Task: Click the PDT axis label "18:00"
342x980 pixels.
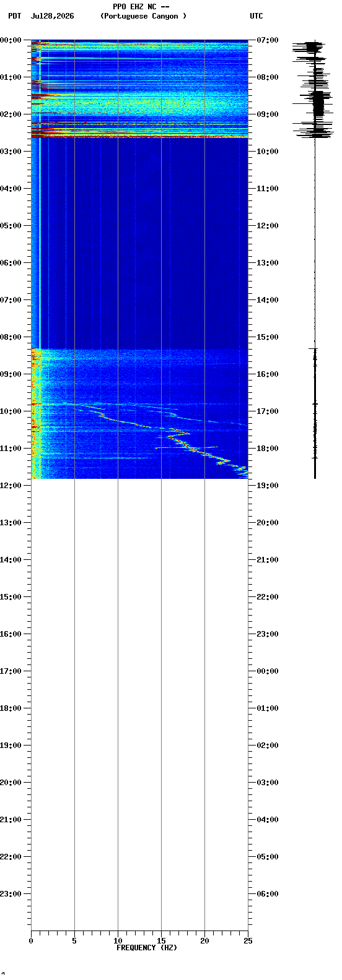Action: tap(11, 708)
